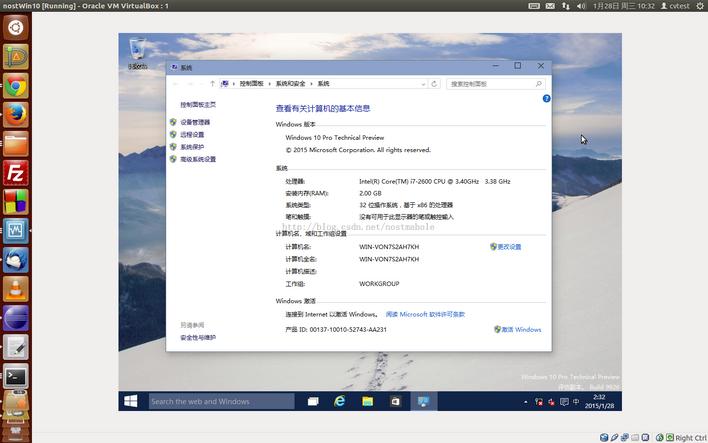Image resolution: width=708 pixels, height=443 pixels.
Task: Expand breadcrumb arrow after 控制面板
Action: (x=270, y=84)
